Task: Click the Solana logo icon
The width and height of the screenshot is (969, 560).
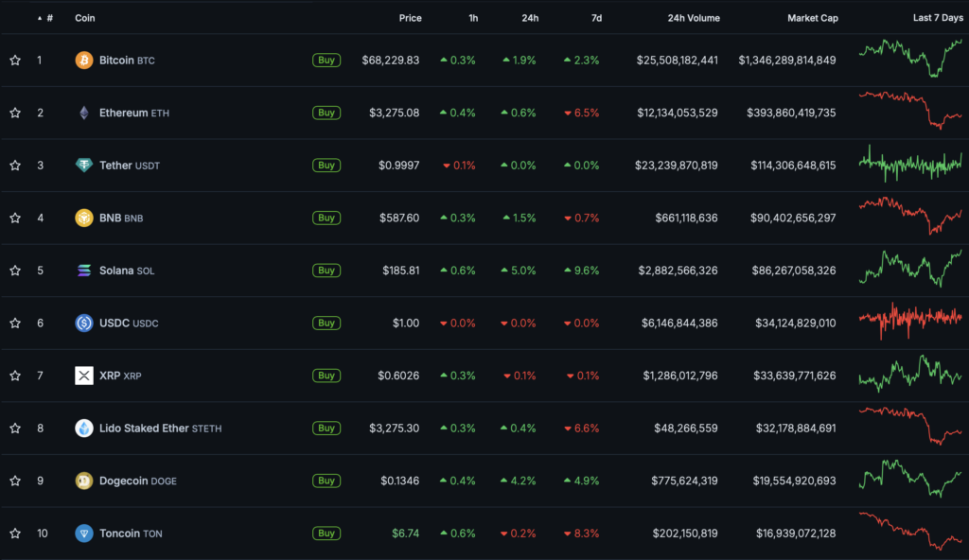Action: [x=84, y=271]
